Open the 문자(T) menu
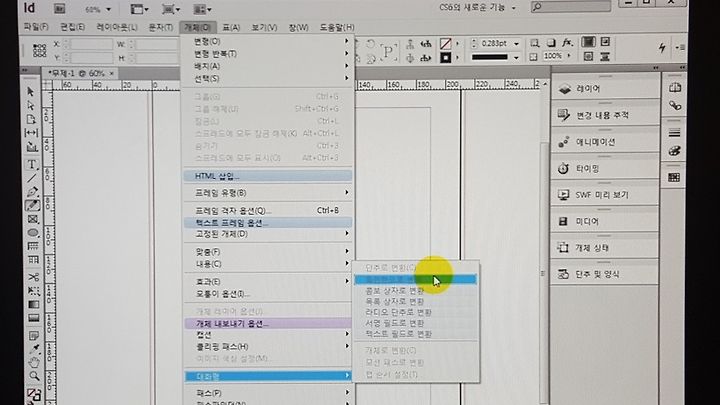Image resolution: width=720 pixels, height=405 pixels. pos(161,28)
